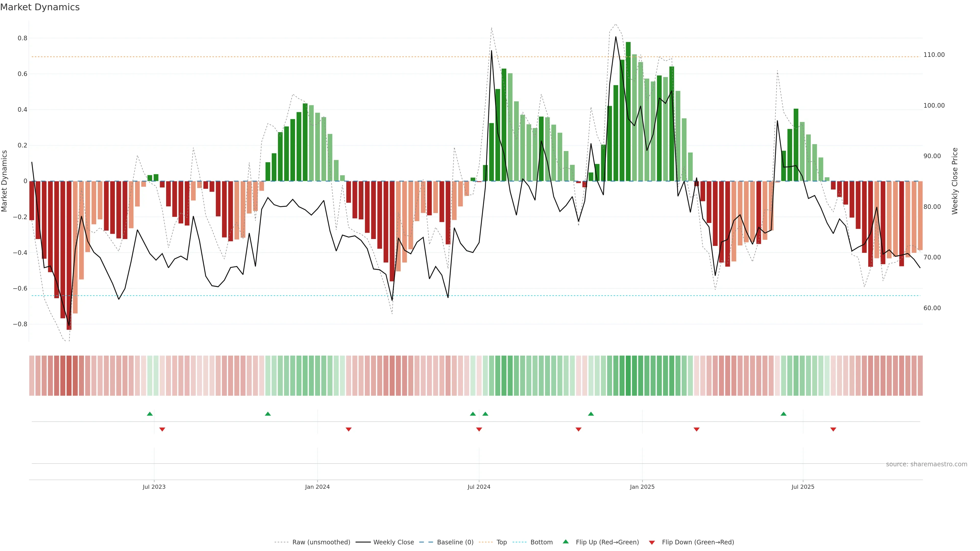This screenshot has height=551, width=980.
Task: Click the Weekly Close Price axis title
Action: click(x=954, y=181)
